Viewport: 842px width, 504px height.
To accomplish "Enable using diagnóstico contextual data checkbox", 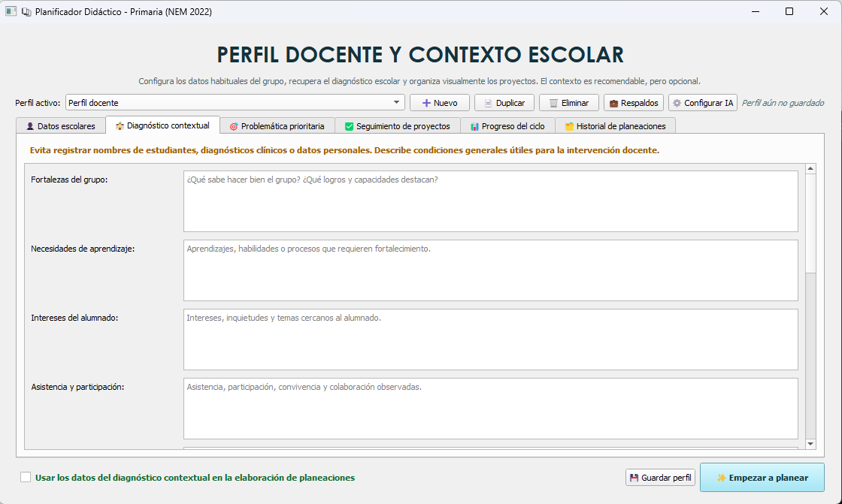I will click(x=26, y=477).
